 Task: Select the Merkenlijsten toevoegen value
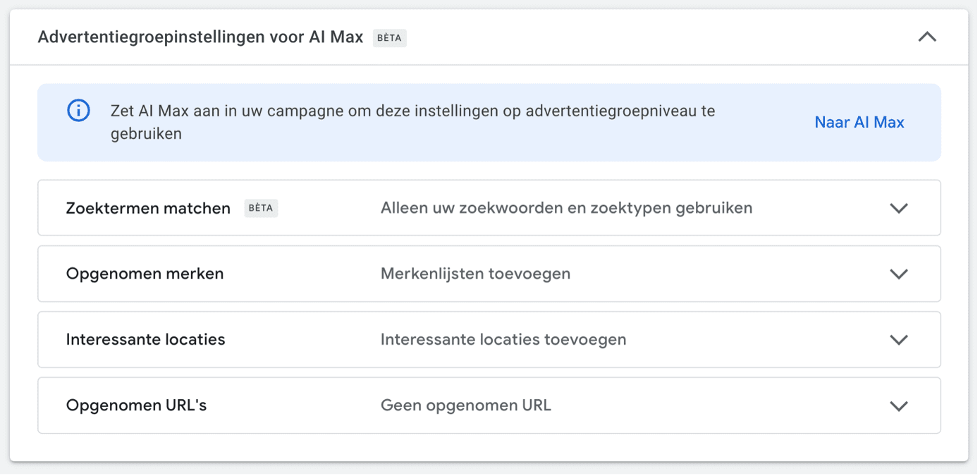point(475,274)
